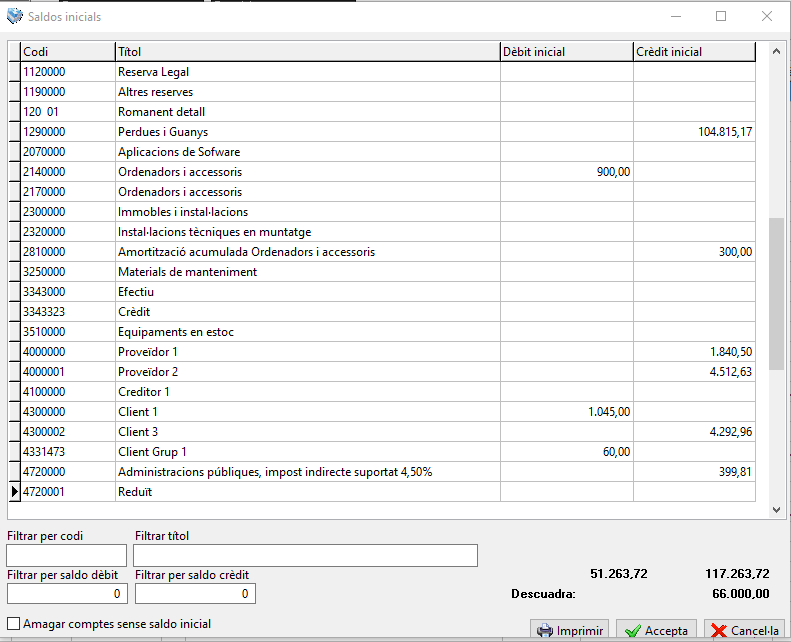
Task: Click the Crèdit inicial column header
Action: (695, 51)
